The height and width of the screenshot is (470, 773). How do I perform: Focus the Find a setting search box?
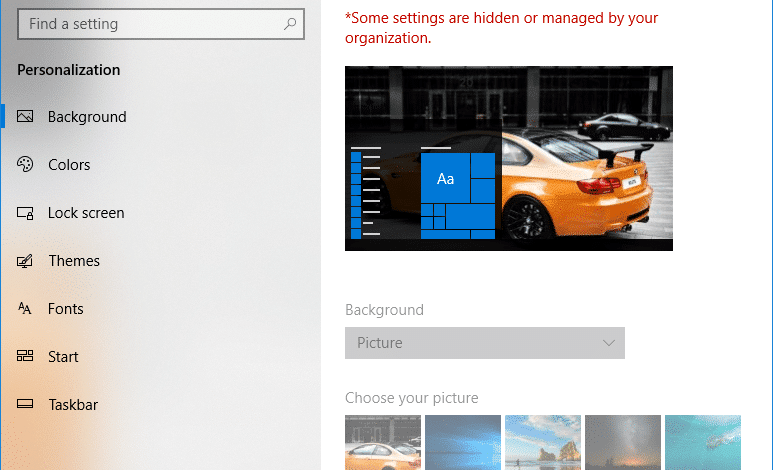point(161,24)
